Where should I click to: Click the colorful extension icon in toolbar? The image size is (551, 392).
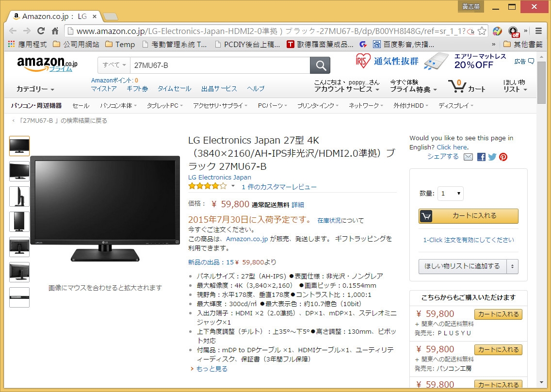coord(497,31)
